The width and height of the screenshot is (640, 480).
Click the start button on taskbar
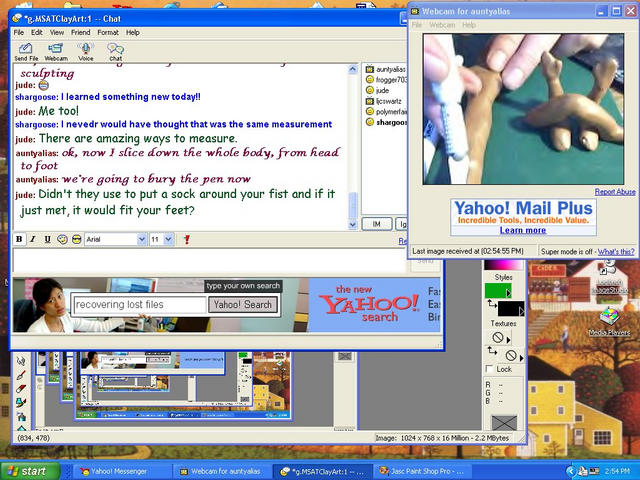tap(30, 471)
